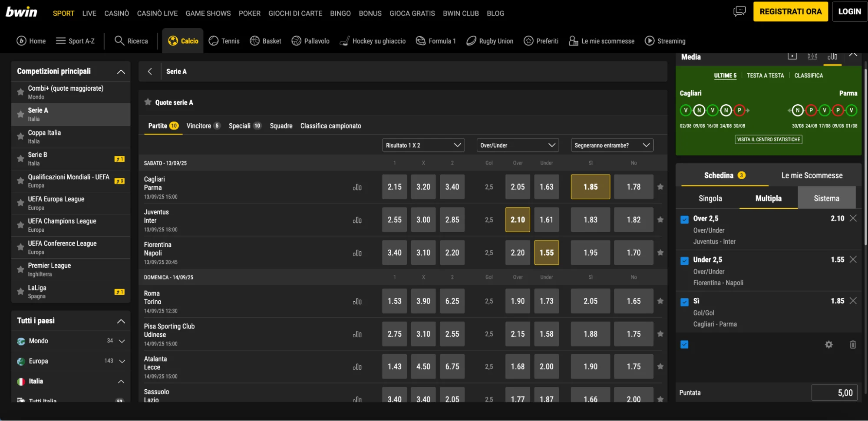Favorite the Cagliari Parma match star
Viewport: 868px width, 421px height.
(660, 187)
